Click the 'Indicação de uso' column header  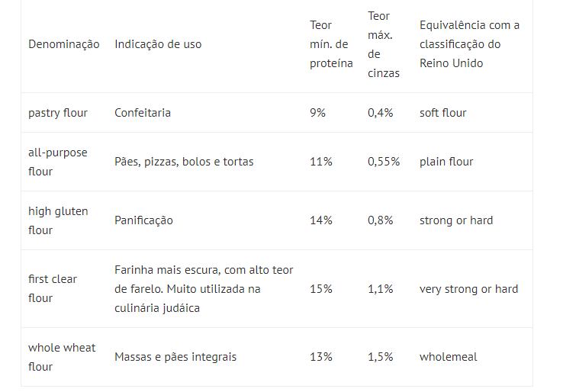[x=158, y=44]
